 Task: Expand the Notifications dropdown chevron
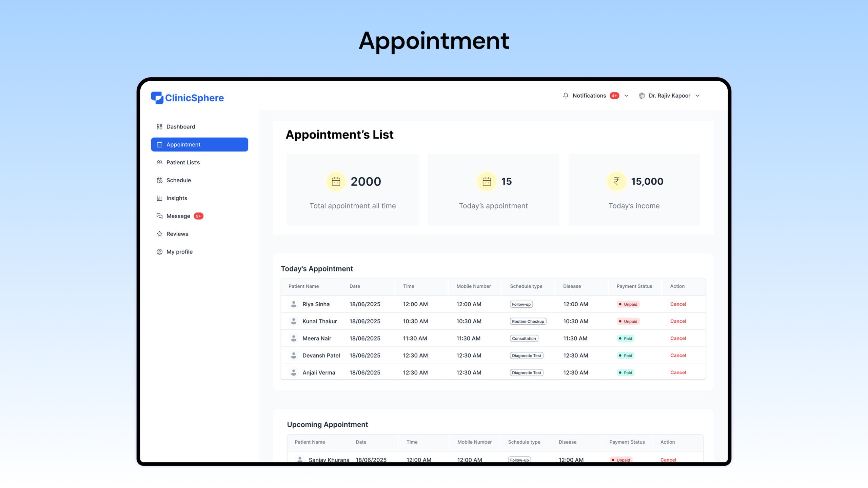click(626, 96)
